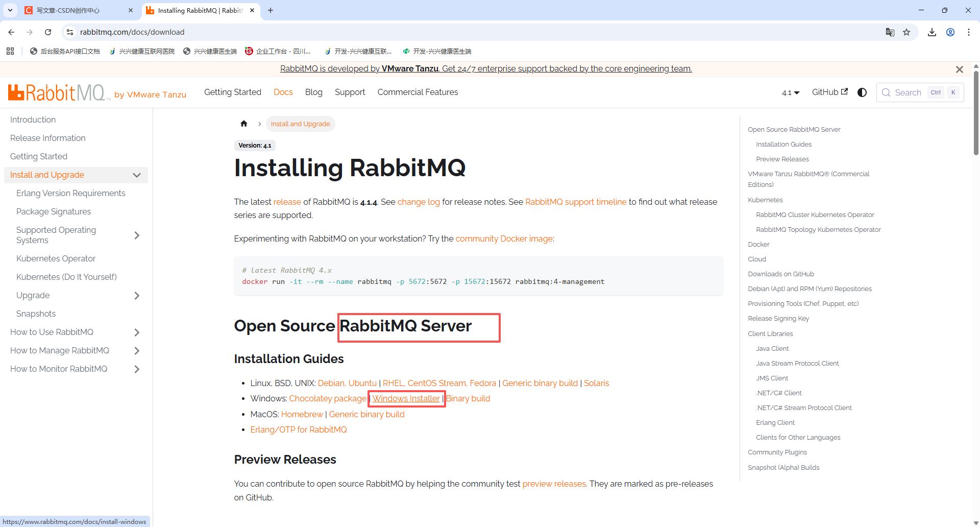Click the community Docker image link
Viewport: 980px width, 527px height.
tap(504, 238)
